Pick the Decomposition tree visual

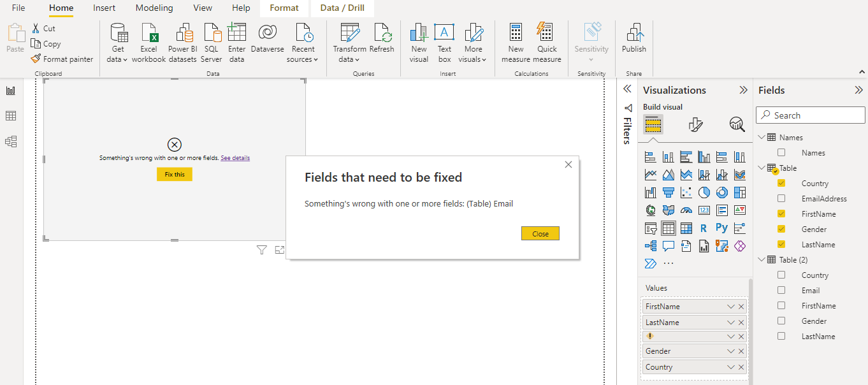tap(651, 246)
